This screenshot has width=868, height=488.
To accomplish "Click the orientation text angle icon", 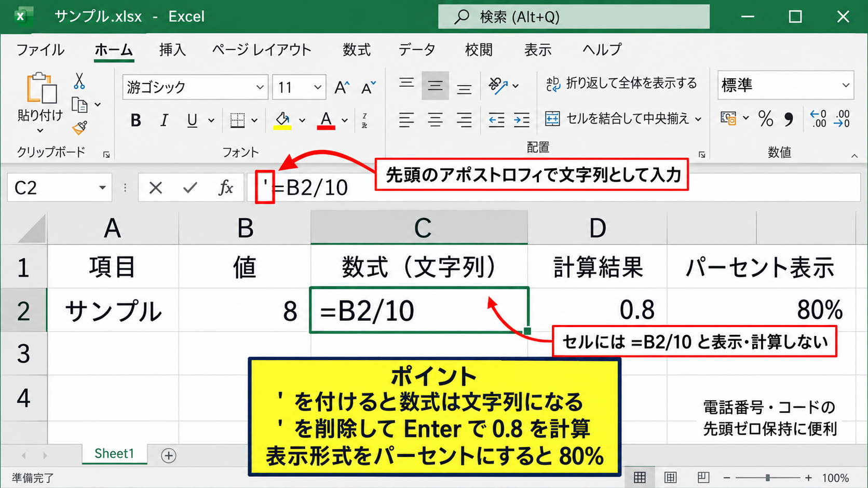I will [x=498, y=86].
